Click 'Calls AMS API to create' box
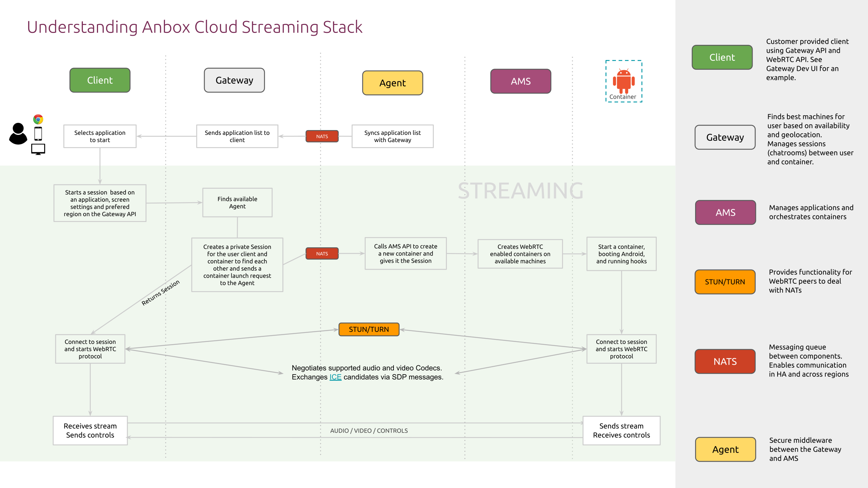The image size is (868, 488). [406, 253]
